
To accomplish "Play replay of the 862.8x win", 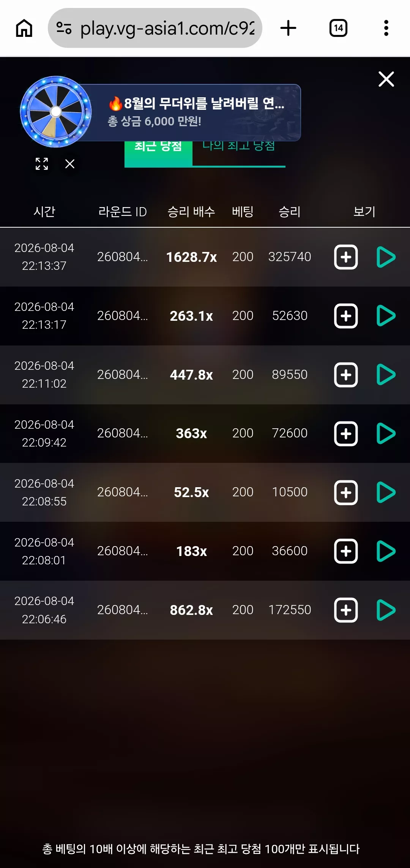I will coord(386,610).
